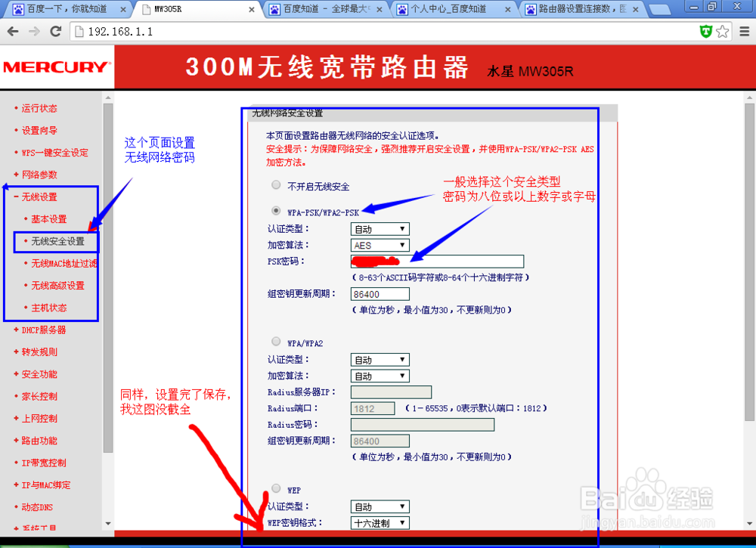Switch to the 路由器设置连接数 tab
Screen dimensions: 756x548
(582, 9)
